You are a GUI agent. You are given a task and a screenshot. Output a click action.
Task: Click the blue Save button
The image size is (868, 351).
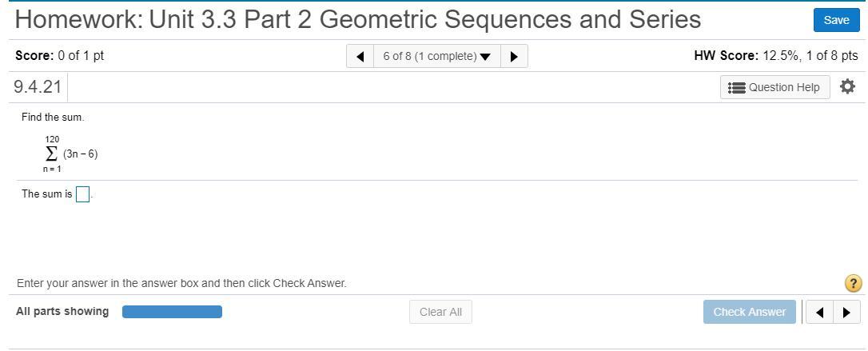coord(836,20)
